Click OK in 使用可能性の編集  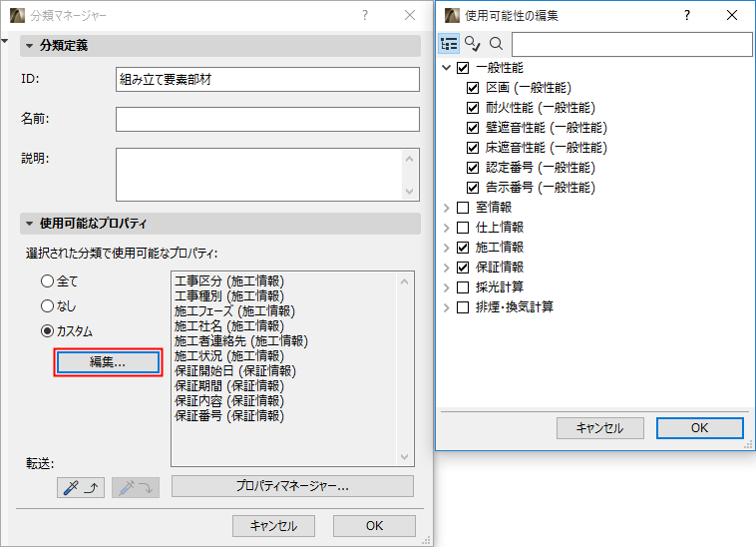tap(699, 428)
